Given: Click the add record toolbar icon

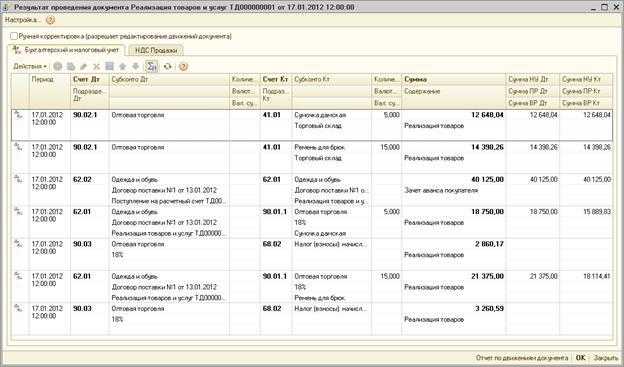Looking at the screenshot, I should [x=58, y=66].
